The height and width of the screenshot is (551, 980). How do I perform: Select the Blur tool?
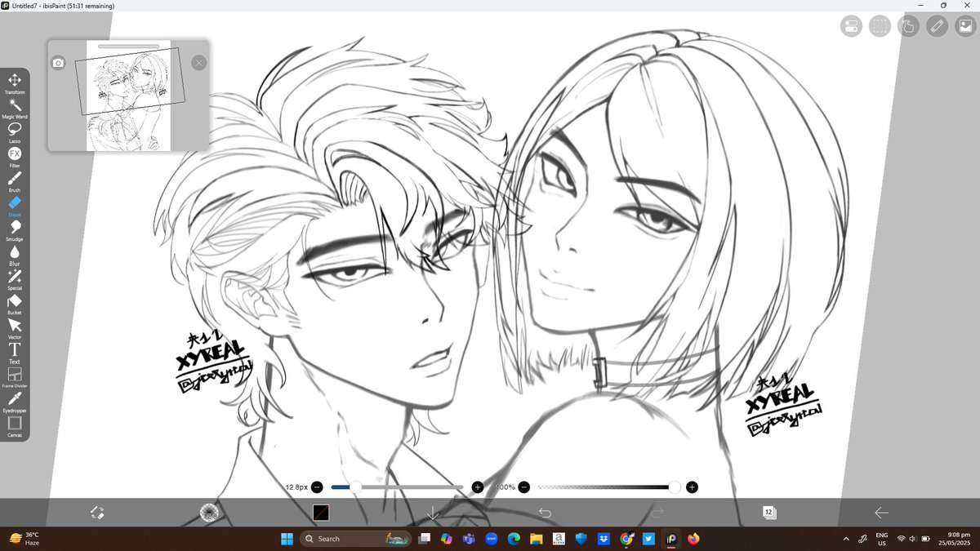[15, 255]
